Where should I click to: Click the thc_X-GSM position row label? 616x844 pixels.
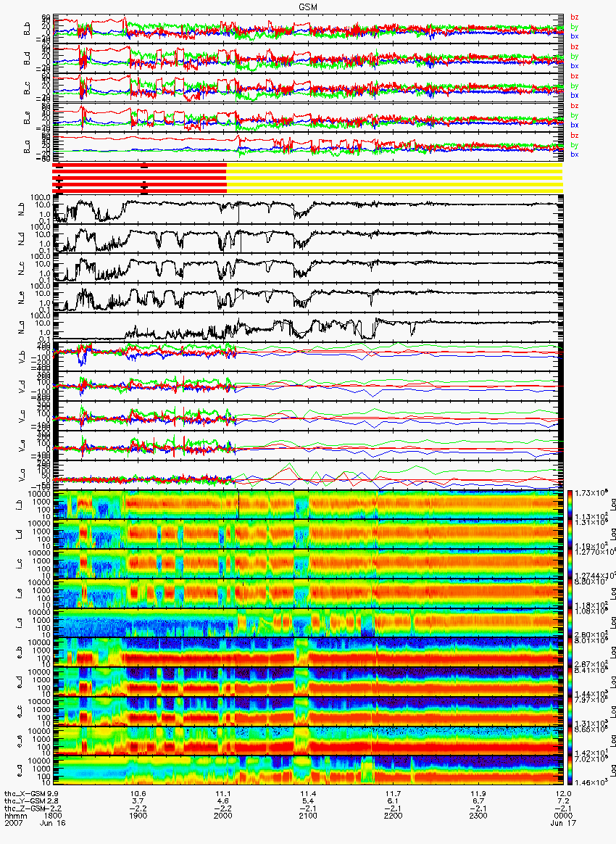click(x=25, y=794)
